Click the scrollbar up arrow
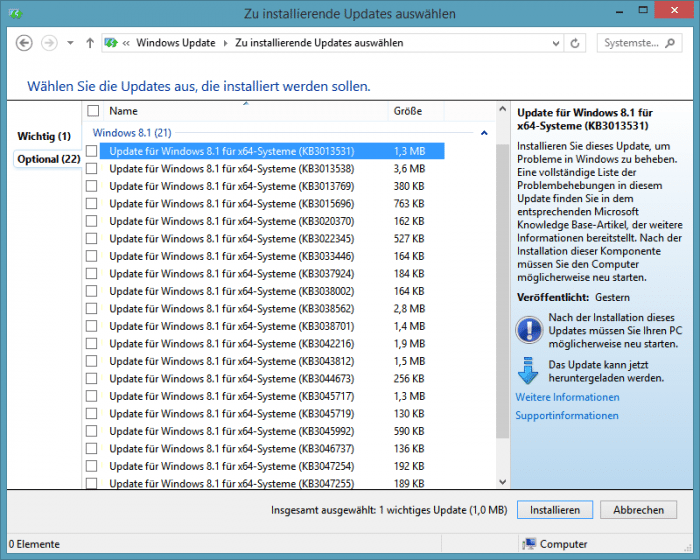 pyautogui.click(x=503, y=109)
